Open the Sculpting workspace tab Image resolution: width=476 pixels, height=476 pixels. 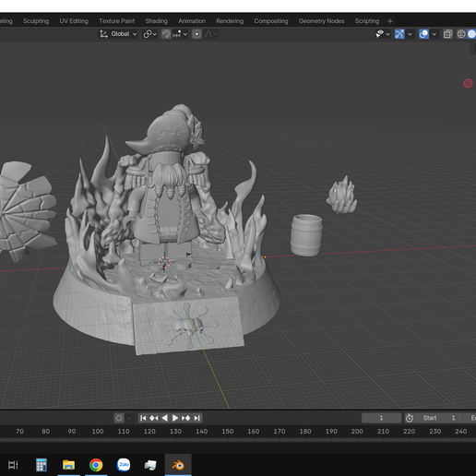tap(36, 21)
